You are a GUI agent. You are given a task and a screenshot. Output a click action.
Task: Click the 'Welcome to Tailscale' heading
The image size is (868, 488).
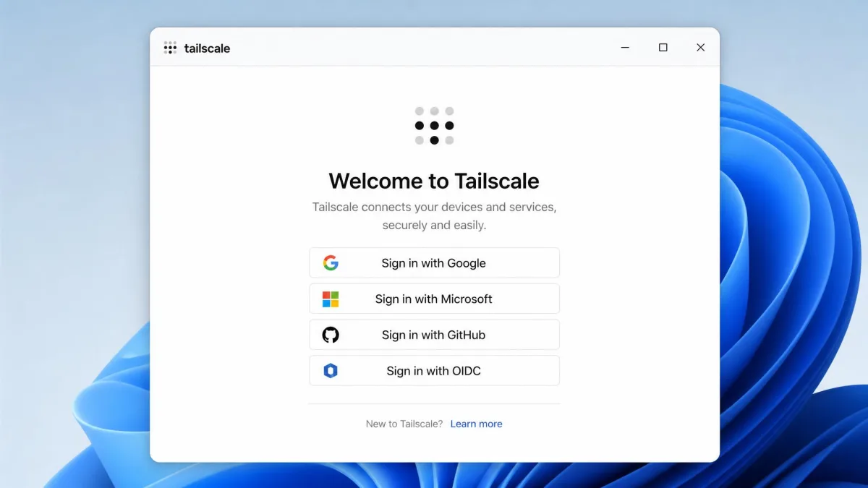pos(434,180)
